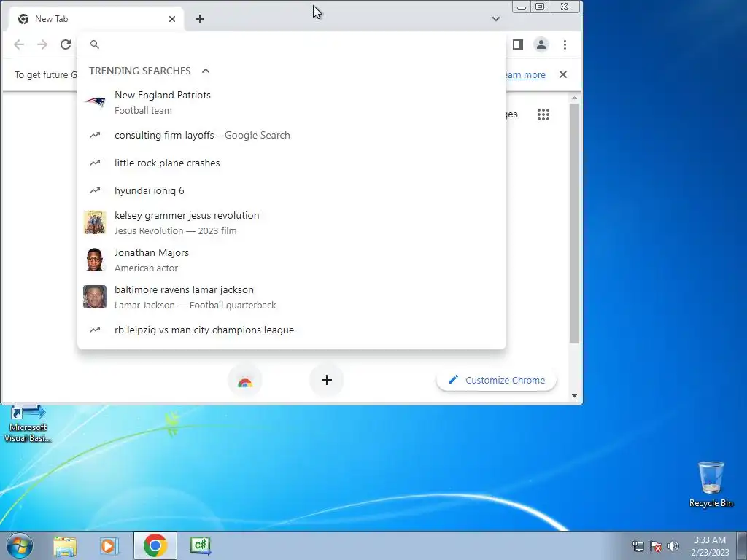Dismiss the info bar with its X
Viewport: 747px width, 560px height.
(x=563, y=74)
